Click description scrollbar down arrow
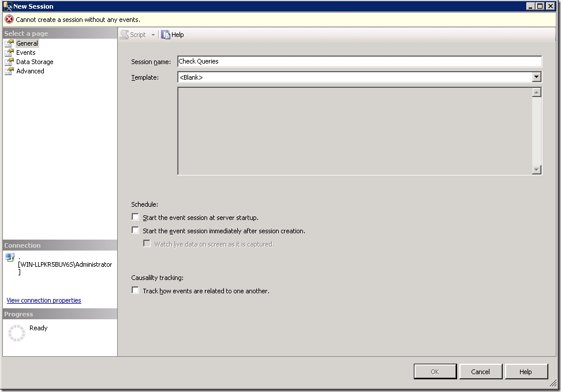Image resolution: width=561 pixels, height=392 pixels. (x=536, y=170)
